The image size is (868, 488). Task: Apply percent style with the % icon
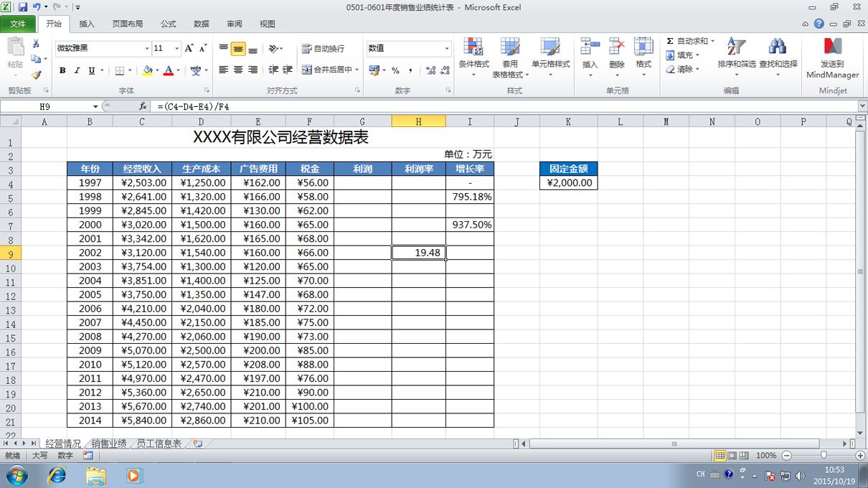point(395,70)
